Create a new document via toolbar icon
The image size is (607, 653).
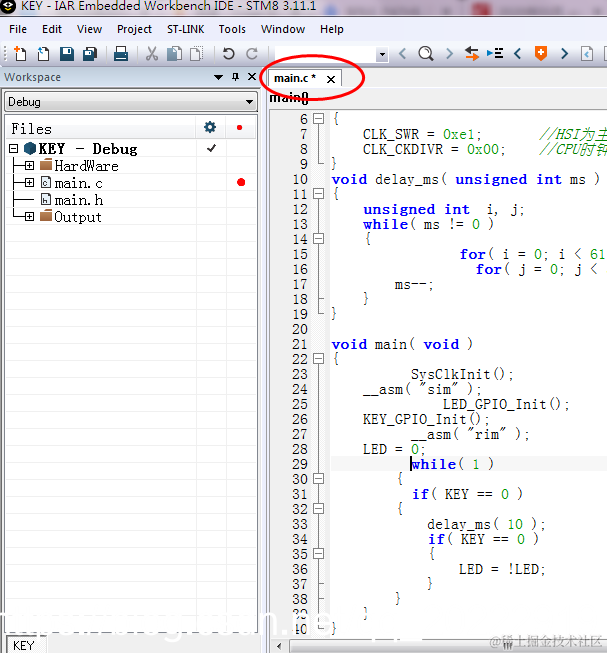20,54
